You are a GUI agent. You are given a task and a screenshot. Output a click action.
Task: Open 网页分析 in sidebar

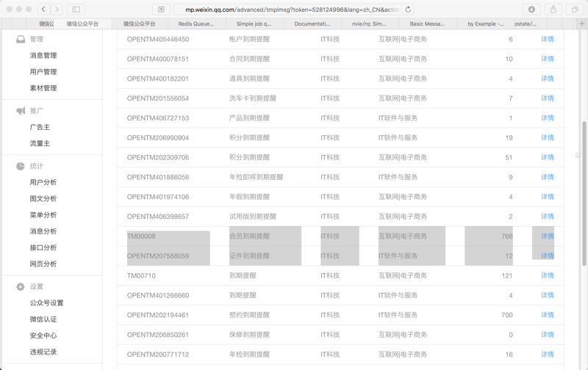point(43,264)
